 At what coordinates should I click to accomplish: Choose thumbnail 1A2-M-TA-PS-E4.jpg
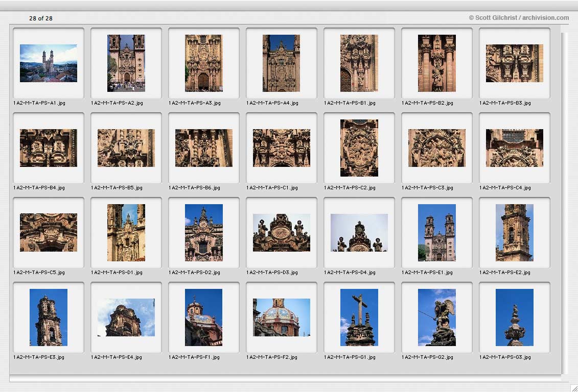click(126, 317)
